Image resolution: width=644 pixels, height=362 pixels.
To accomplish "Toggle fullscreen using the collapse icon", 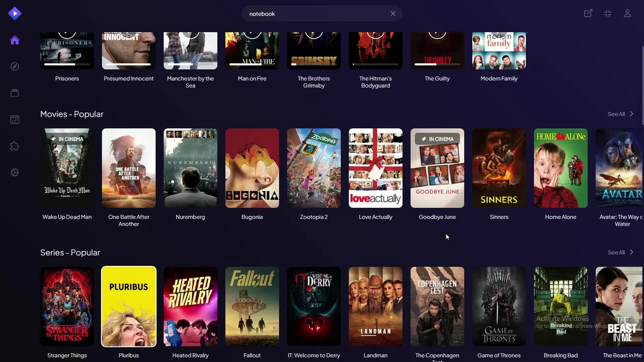I will click(608, 14).
